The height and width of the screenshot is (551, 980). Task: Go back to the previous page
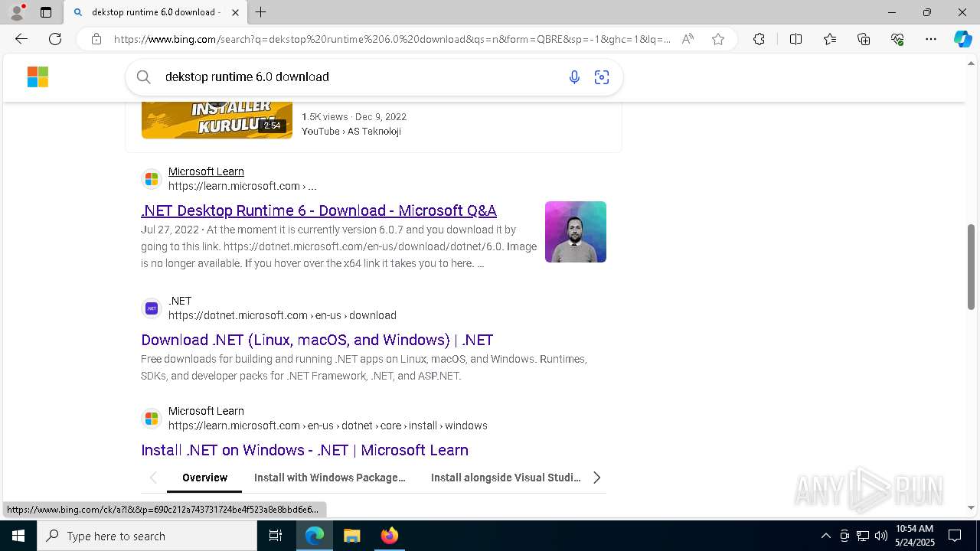21,39
